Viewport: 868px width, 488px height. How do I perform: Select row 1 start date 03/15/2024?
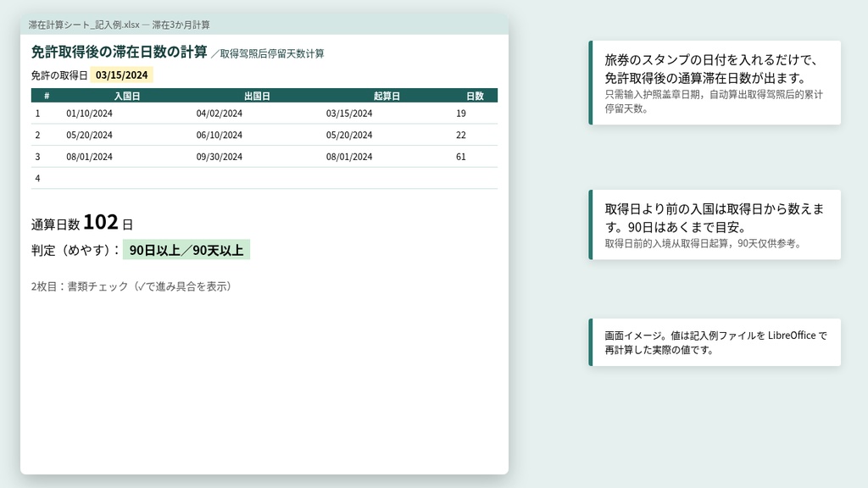[348, 114]
